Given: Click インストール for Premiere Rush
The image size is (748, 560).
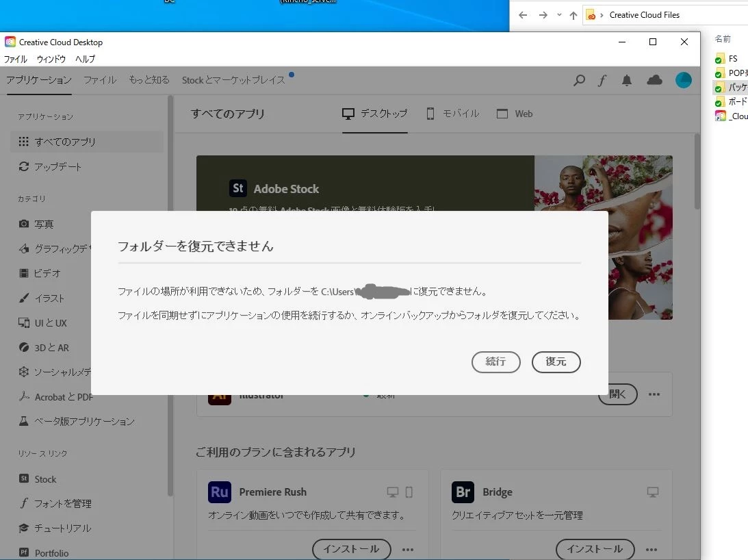Looking at the screenshot, I should 352,549.
